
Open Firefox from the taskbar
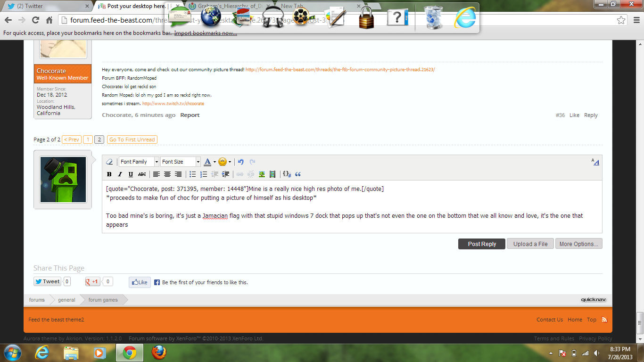coord(159,352)
